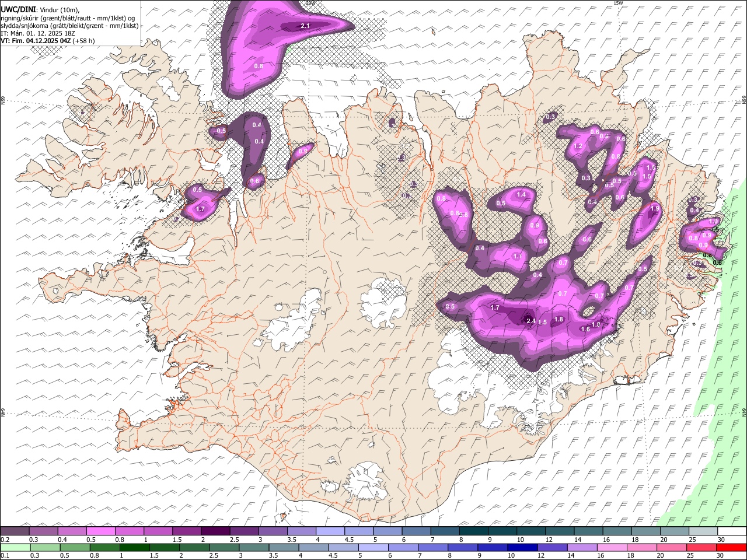Click the pale green first swatch of lower legend
The image size is (747, 560).
[15, 548]
